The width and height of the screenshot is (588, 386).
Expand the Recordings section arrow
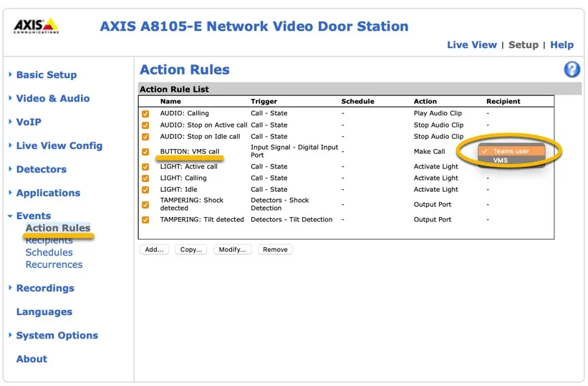pos(10,288)
